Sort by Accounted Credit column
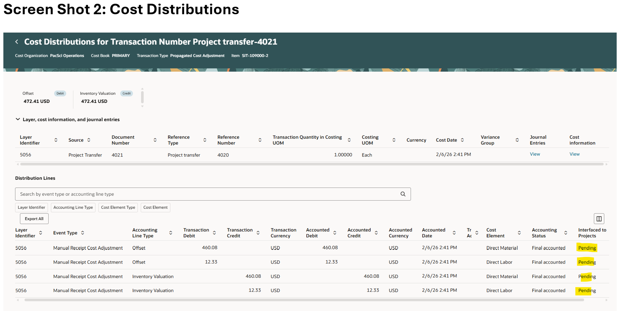The image size is (644, 311). pyautogui.click(x=376, y=233)
